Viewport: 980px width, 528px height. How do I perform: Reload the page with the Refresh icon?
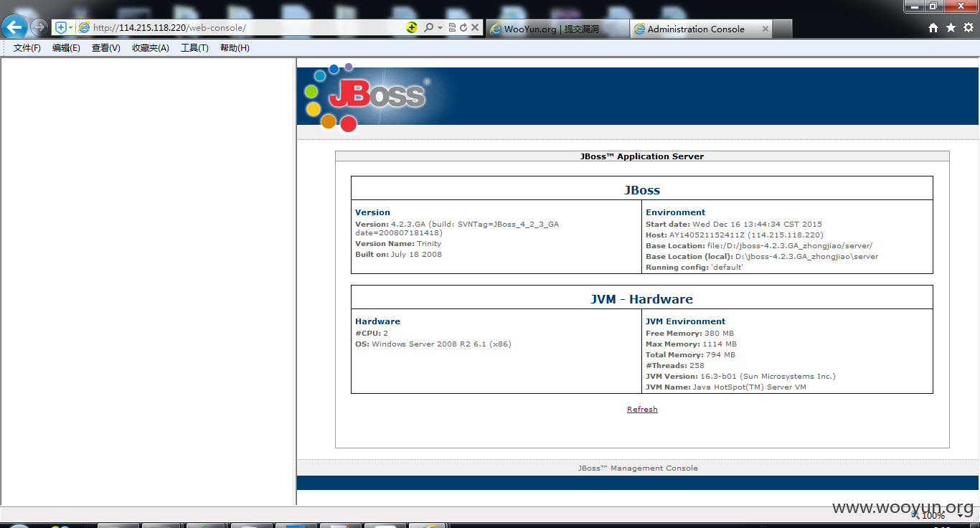(x=463, y=27)
